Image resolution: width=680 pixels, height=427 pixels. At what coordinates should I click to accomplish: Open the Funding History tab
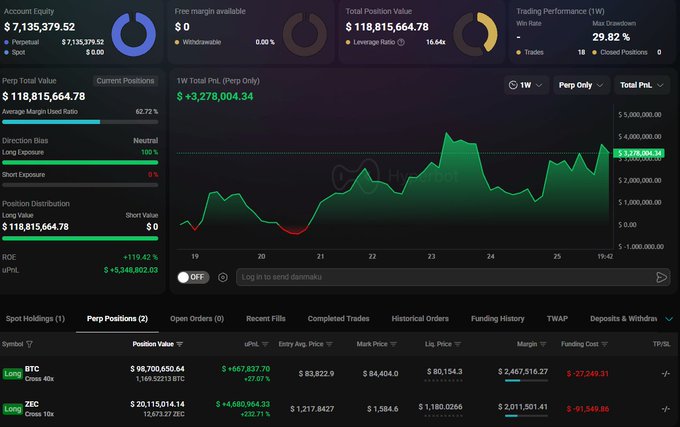click(x=497, y=319)
